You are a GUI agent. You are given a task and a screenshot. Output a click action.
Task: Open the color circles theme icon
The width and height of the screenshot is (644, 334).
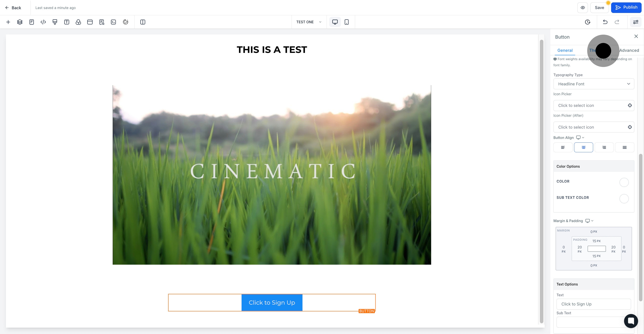click(x=78, y=22)
